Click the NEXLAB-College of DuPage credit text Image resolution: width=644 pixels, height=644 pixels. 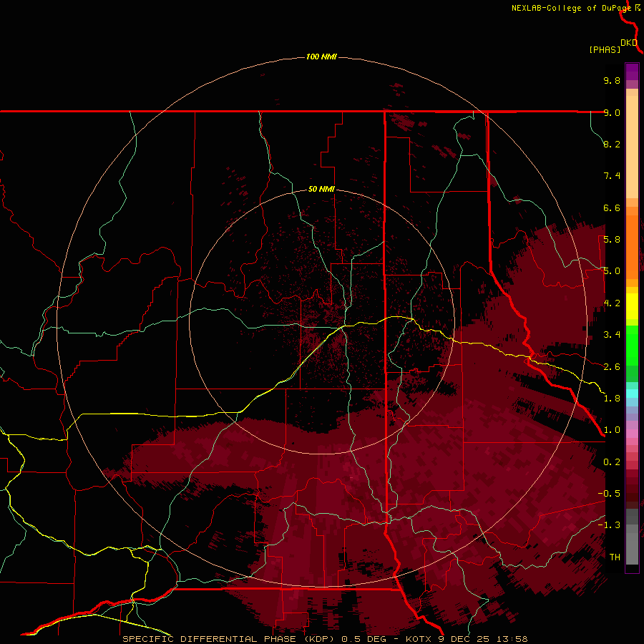click(572, 8)
